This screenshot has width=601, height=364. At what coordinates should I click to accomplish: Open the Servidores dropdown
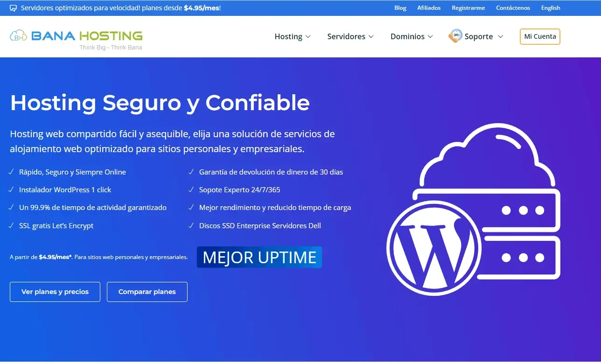(x=350, y=36)
